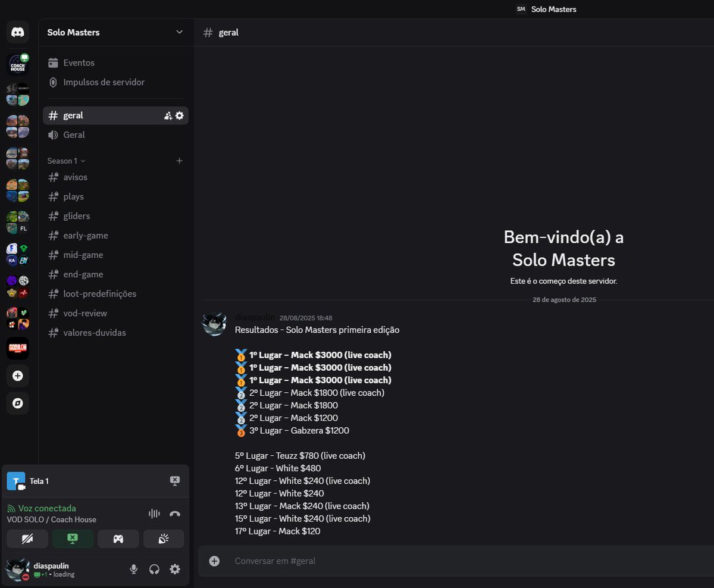This screenshot has height=588, width=714.
Task: Click the 28/08/2025 18:48 message timestamp
Action: point(306,318)
